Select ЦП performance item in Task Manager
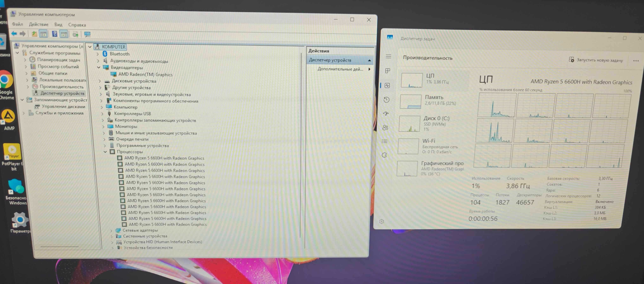644x284 pixels. click(x=434, y=80)
